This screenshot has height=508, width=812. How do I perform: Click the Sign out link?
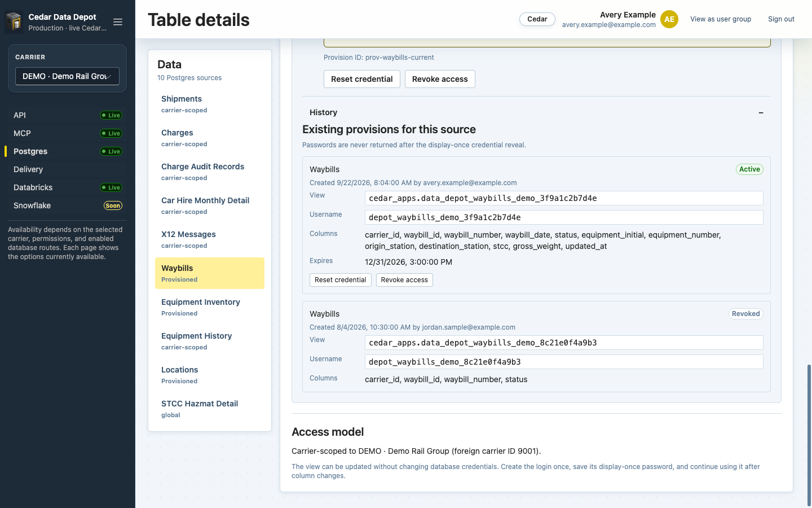(781, 19)
